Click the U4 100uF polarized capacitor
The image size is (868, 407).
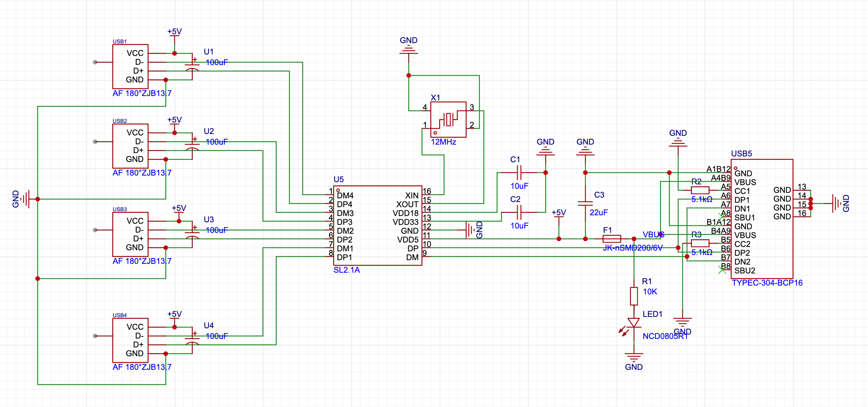click(x=192, y=340)
